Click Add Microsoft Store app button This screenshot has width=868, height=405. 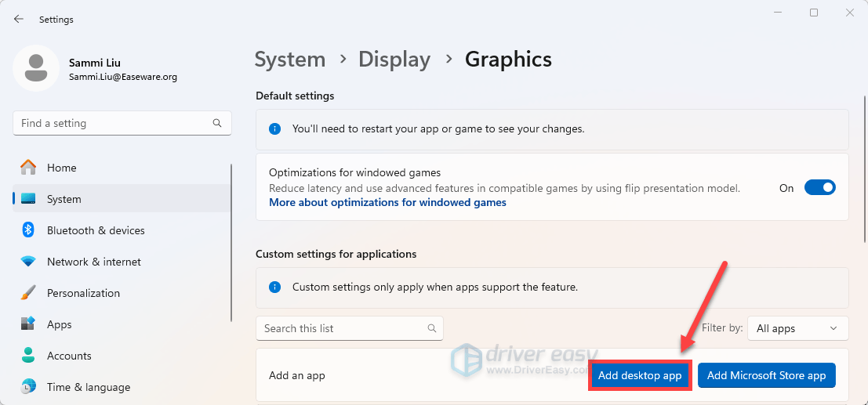(x=766, y=376)
